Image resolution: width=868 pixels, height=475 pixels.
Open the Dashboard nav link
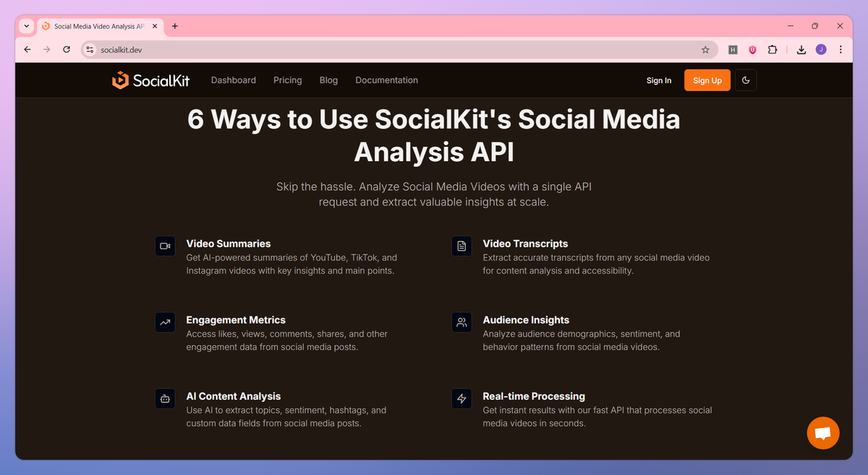[234, 80]
